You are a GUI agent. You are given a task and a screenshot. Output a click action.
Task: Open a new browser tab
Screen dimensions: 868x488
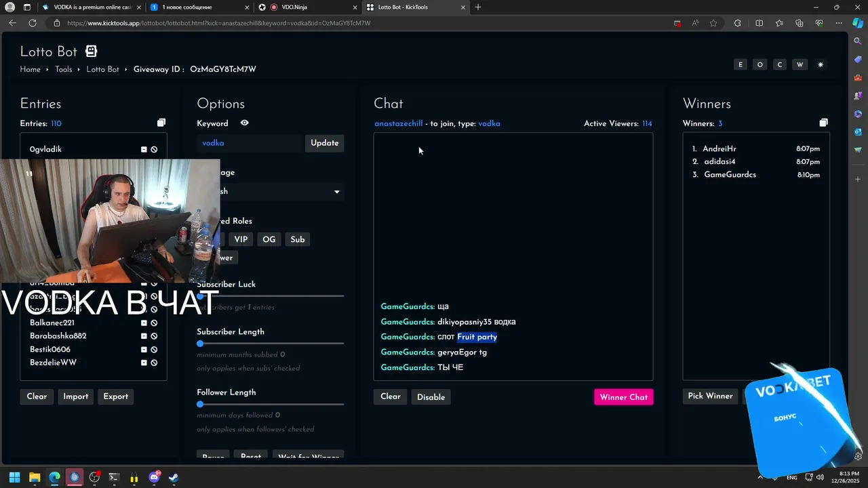pos(478,7)
